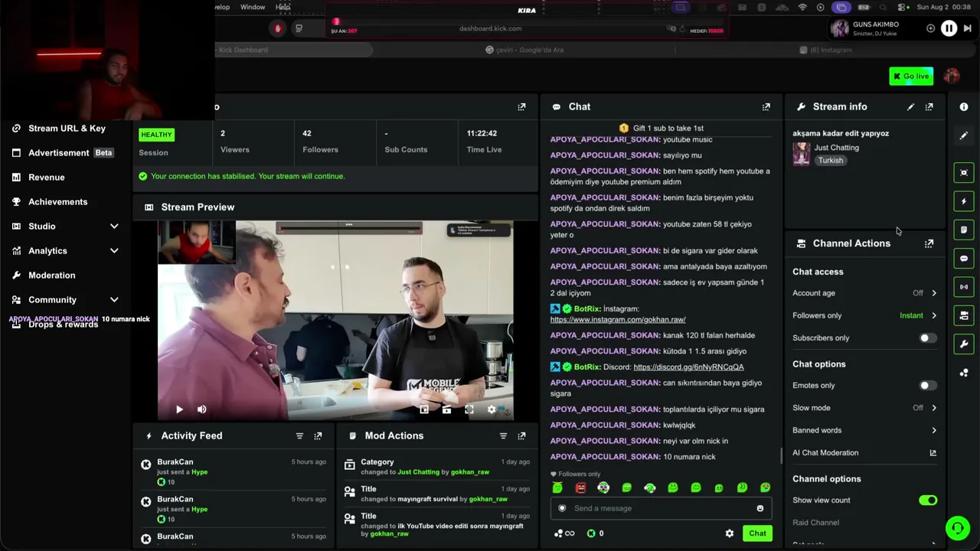Viewport: 980px width, 551px height.
Task: Pause the GUNS AKIMBO track
Action: [949, 28]
